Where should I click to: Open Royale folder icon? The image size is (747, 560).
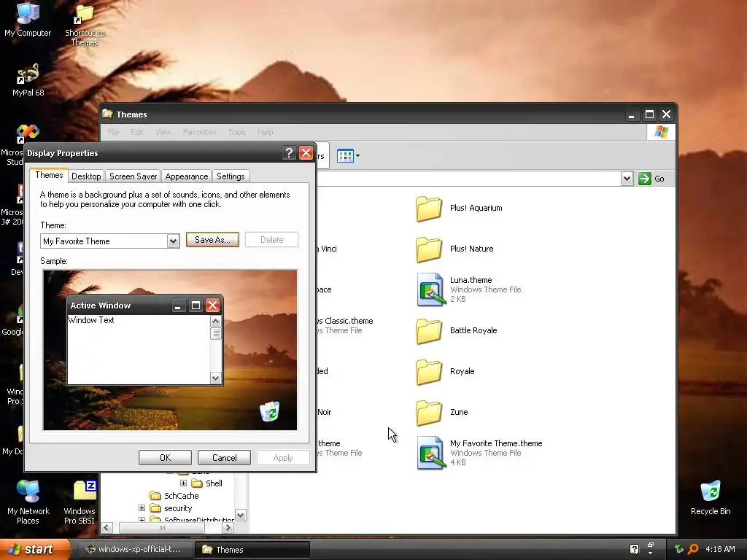429,371
